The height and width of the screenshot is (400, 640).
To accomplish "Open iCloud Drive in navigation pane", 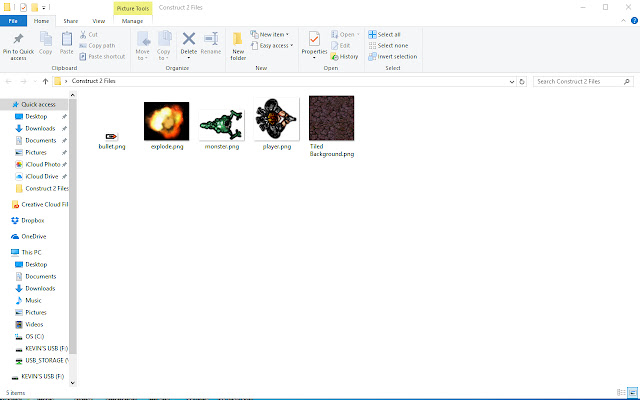I will (40, 176).
